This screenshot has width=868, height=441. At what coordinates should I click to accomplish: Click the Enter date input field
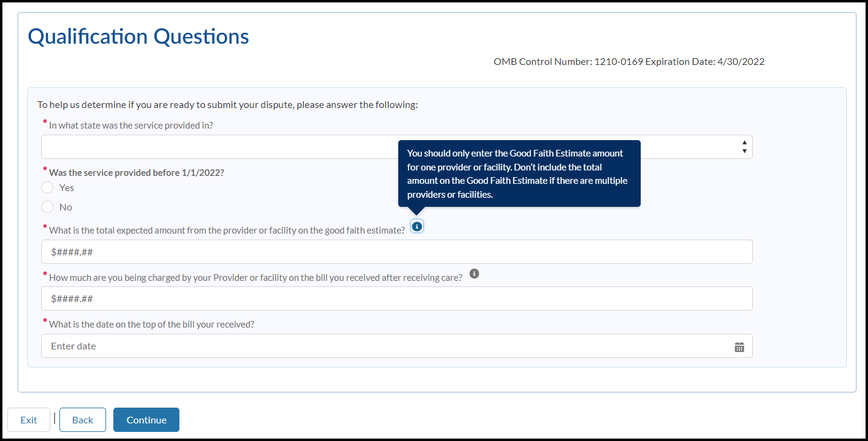tap(388, 346)
